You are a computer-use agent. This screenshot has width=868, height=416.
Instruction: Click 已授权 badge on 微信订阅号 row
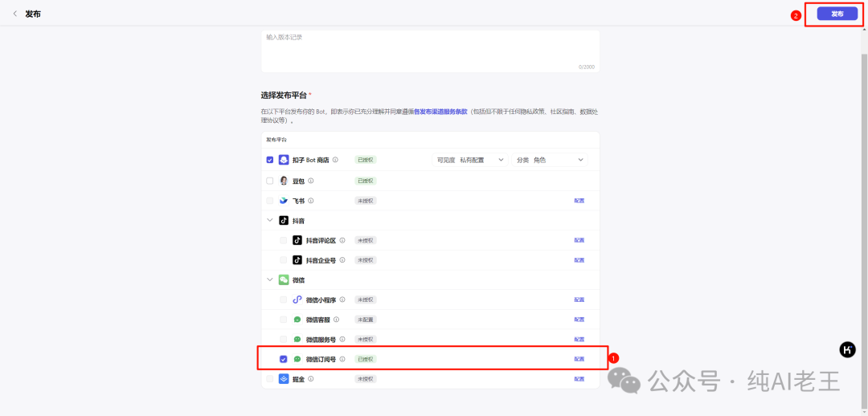366,359
